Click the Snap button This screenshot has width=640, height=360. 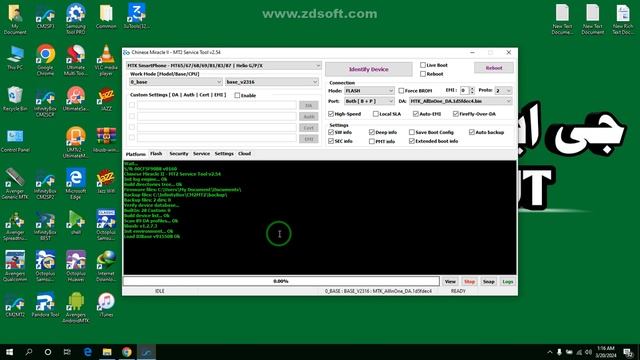(489, 282)
